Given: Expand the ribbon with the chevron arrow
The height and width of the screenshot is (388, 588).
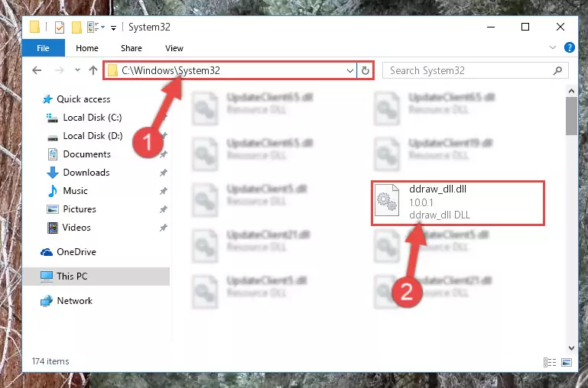Looking at the screenshot, I should click(552, 47).
